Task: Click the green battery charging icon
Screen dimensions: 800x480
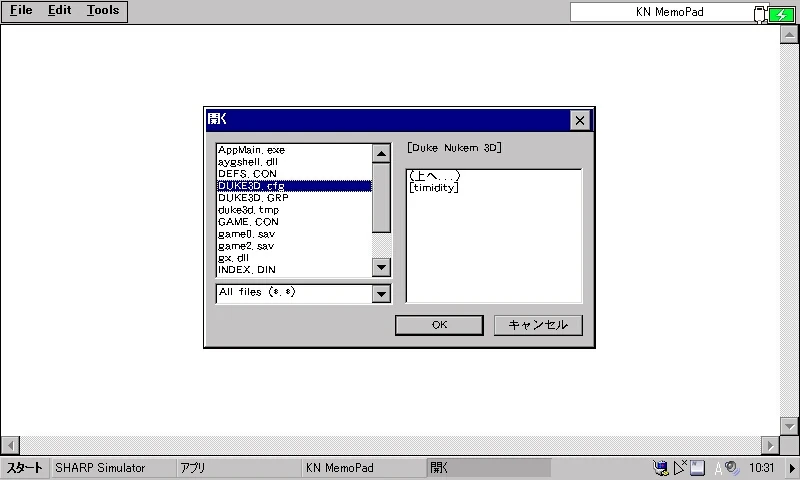Action: (x=781, y=15)
